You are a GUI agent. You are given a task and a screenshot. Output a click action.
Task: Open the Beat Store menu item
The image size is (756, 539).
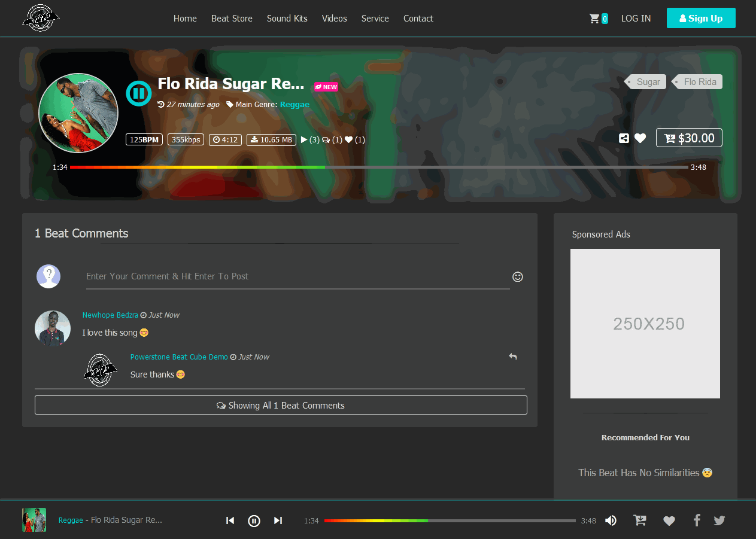(232, 18)
